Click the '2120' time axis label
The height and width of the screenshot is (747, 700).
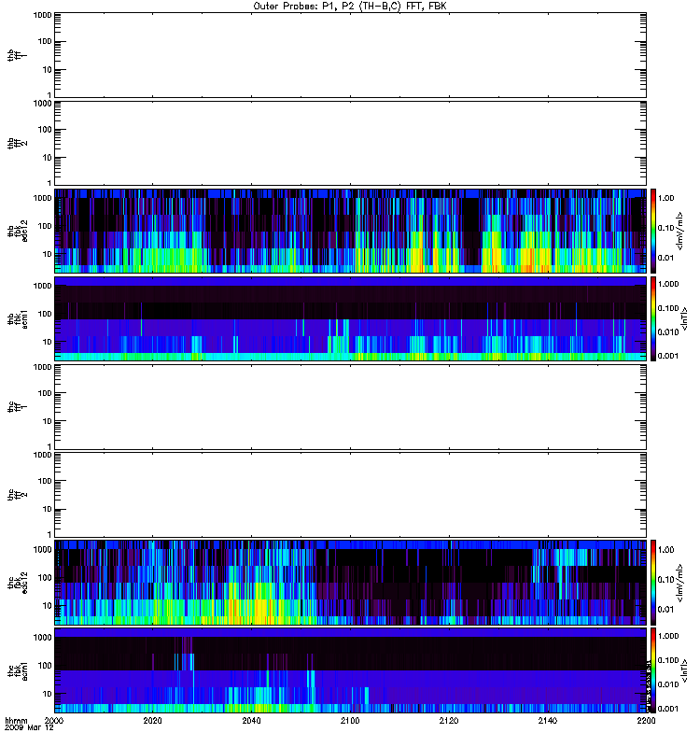[x=449, y=720]
